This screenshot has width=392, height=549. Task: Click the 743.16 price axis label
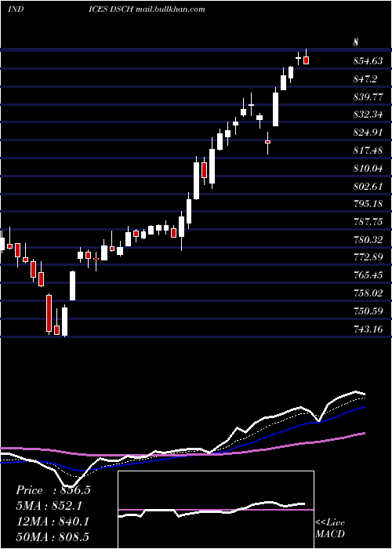pos(368,329)
